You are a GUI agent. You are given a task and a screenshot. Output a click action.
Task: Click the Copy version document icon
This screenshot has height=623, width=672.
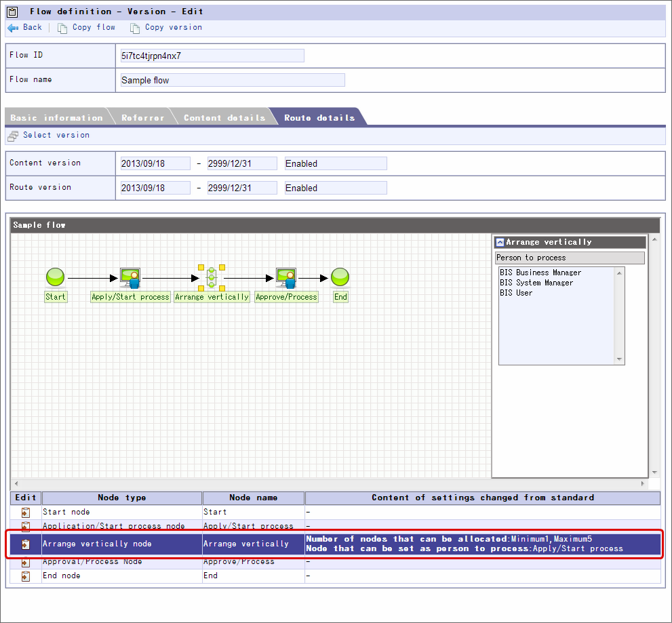point(134,28)
